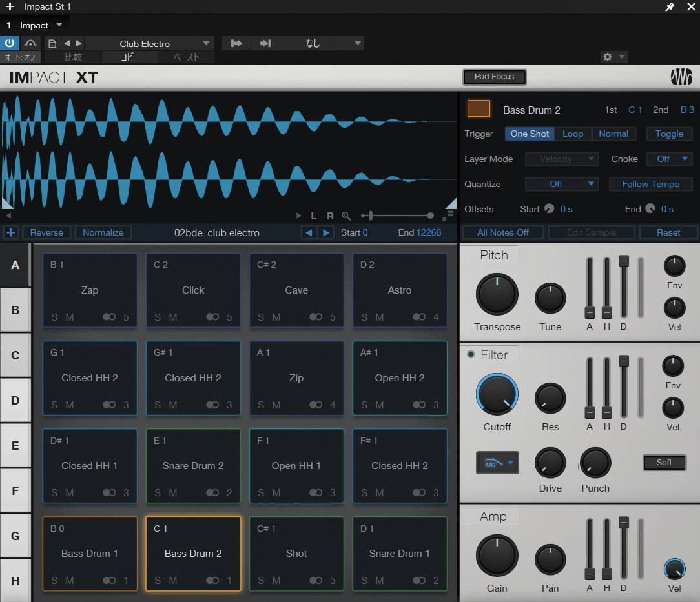
Task: Toggle Soft filter mode
Action: pos(664,463)
